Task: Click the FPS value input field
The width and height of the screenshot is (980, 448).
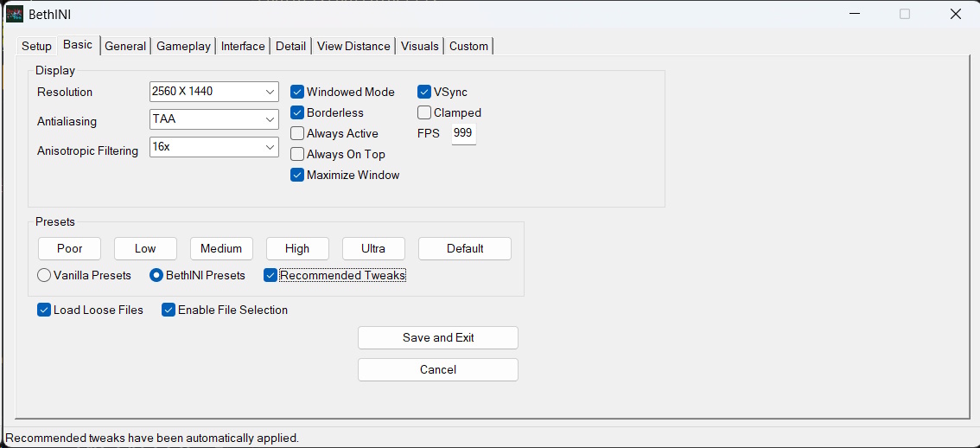Action: (x=464, y=134)
